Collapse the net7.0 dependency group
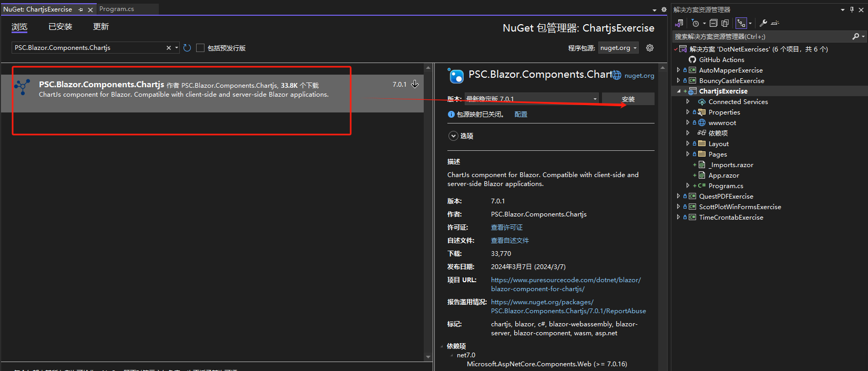 tap(452, 355)
